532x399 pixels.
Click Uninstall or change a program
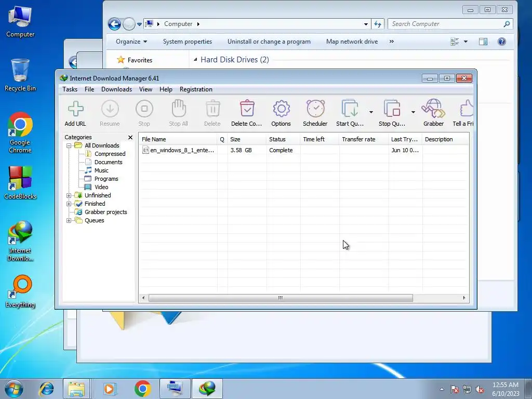(269, 42)
